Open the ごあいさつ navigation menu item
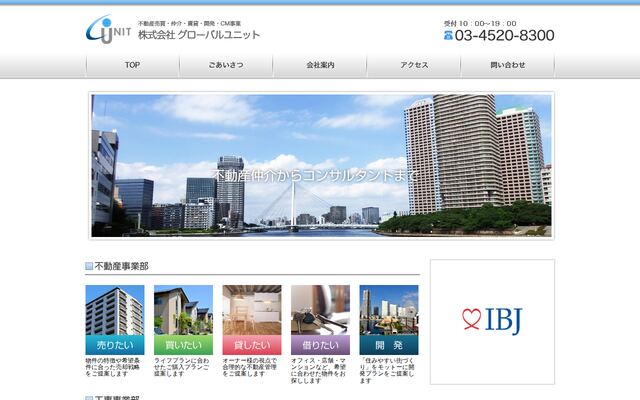Viewport: 640px width, 400px height. pyautogui.click(x=226, y=65)
